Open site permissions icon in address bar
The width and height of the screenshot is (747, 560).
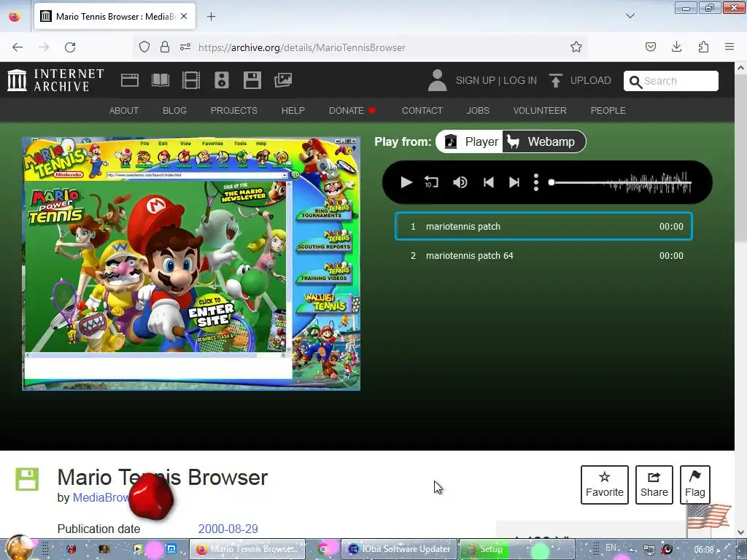[x=185, y=47]
